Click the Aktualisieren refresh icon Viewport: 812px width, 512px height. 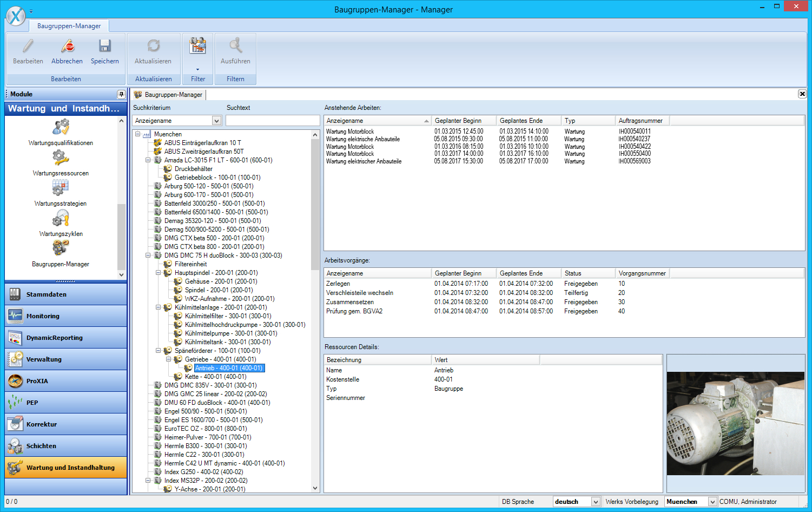point(153,47)
